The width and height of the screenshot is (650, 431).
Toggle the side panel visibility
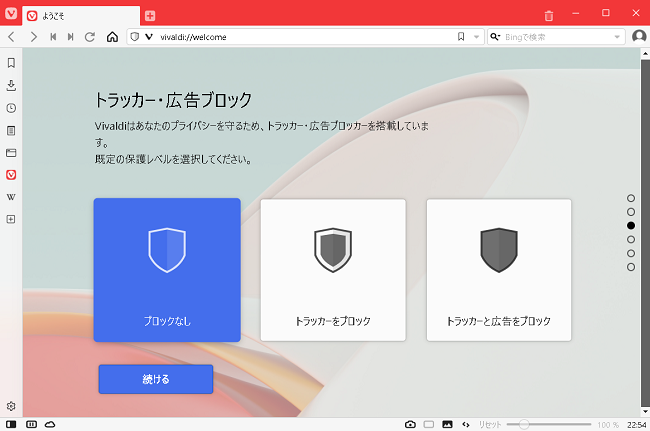(x=11, y=424)
